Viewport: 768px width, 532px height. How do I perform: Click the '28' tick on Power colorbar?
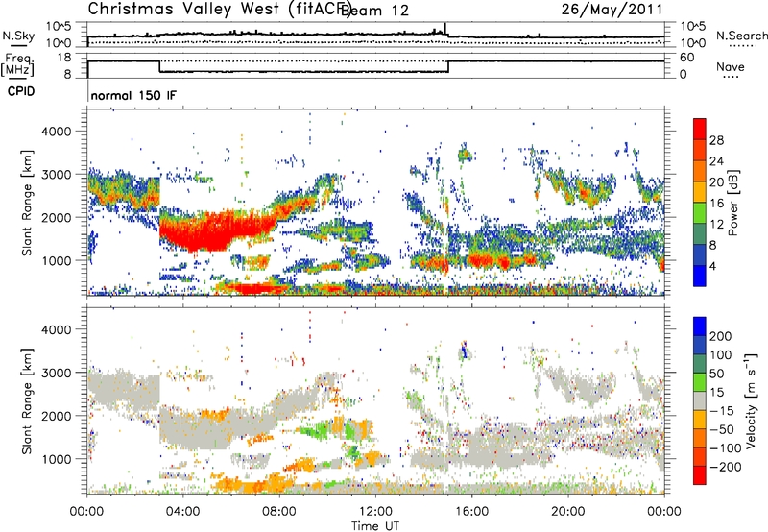[716, 140]
